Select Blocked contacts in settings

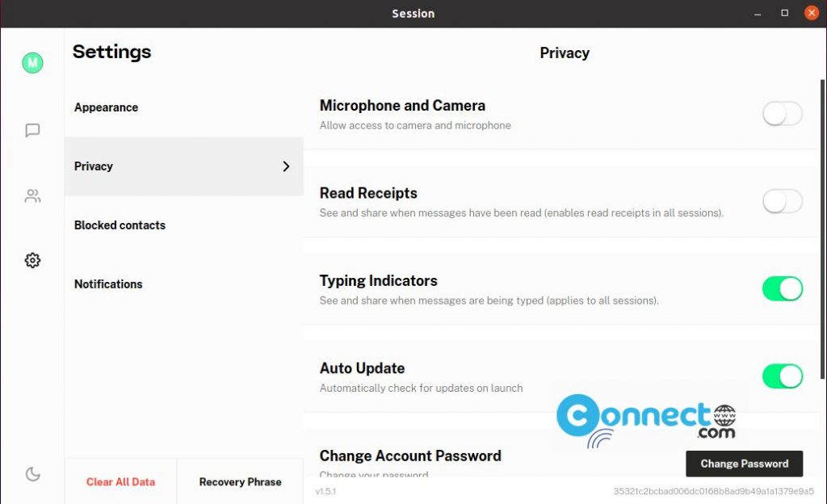tap(120, 225)
